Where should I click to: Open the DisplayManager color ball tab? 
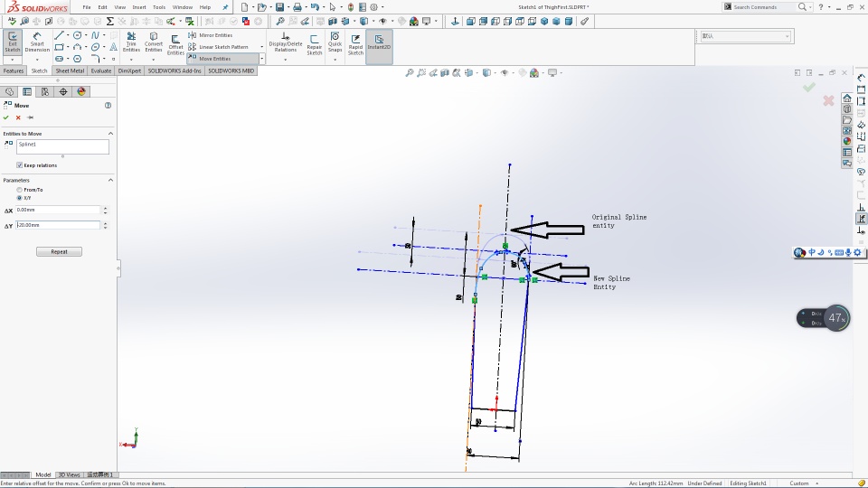[x=81, y=92]
